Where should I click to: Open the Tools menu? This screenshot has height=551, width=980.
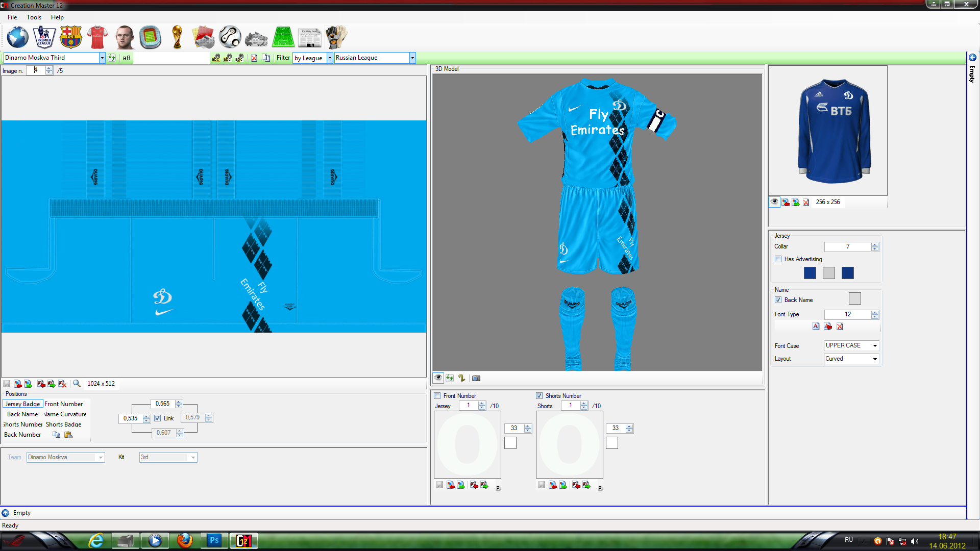click(x=34, y=17)
